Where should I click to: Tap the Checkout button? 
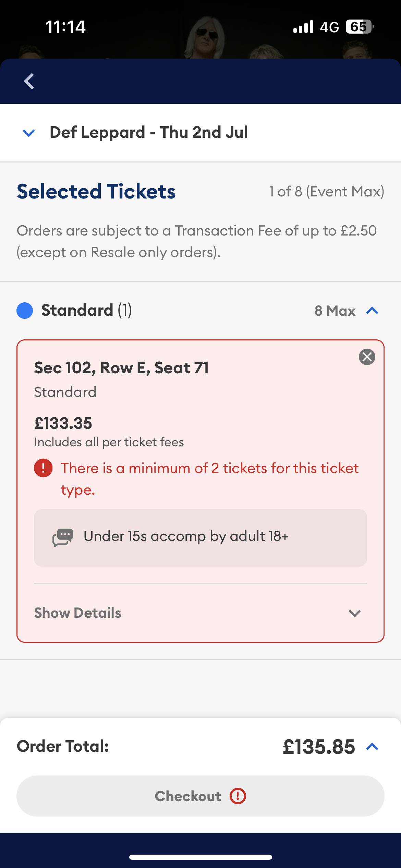pos(200,796)
